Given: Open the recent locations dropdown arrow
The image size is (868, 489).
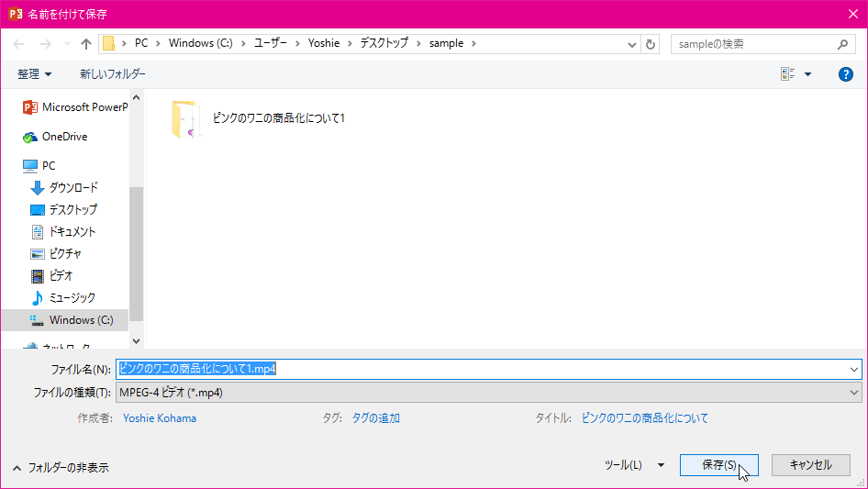Looking at the screenshot, I should (x=67, y=44).
